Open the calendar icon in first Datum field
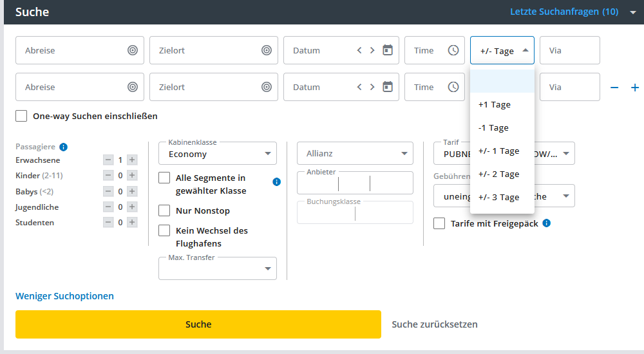 pyautogui.click(x=388, y=50)
